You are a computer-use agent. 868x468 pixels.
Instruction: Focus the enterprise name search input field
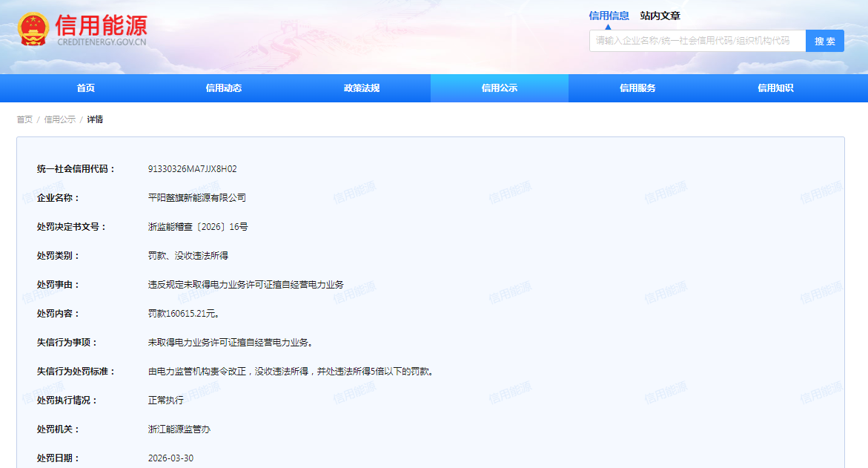pos(697,41)
